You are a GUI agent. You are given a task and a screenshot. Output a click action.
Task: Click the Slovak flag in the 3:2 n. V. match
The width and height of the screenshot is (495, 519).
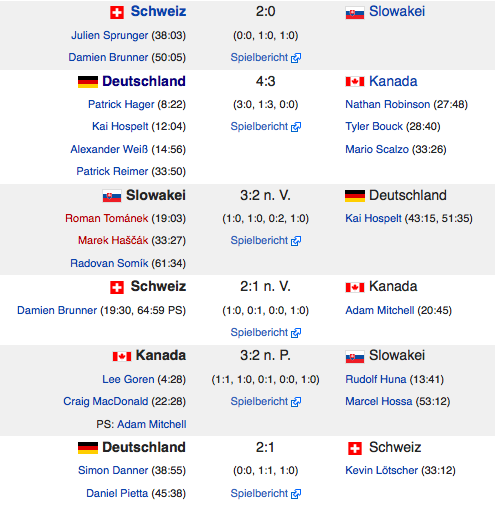tap(112, 196)
